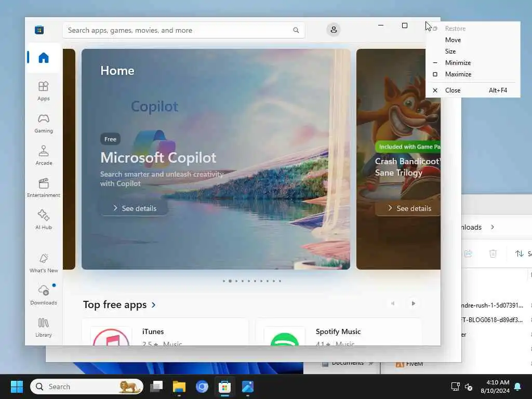The image size is (532, 399).
Task: Choose Move from window context menu
Action: coord(473,40)
